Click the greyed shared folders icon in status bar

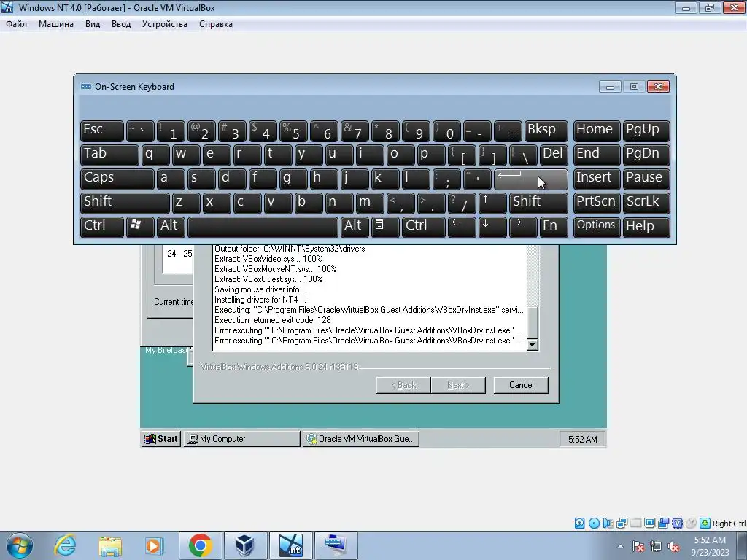(635, 524)
